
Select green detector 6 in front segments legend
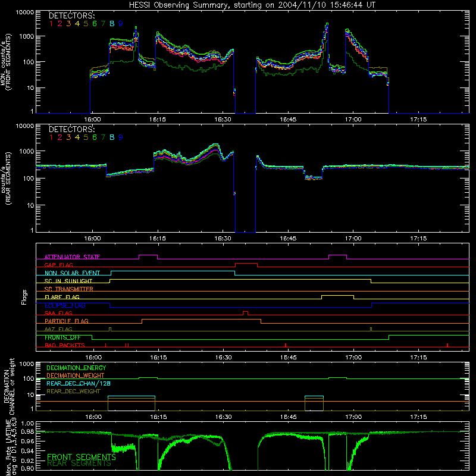pyautogui.click(x=95, y=24)
